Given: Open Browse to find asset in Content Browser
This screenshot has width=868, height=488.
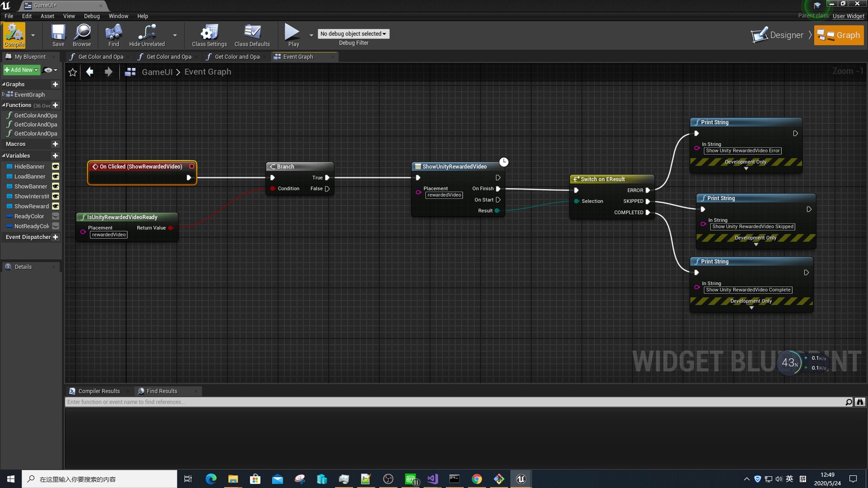Looking at the screenshot, I should tap(82, 33).
